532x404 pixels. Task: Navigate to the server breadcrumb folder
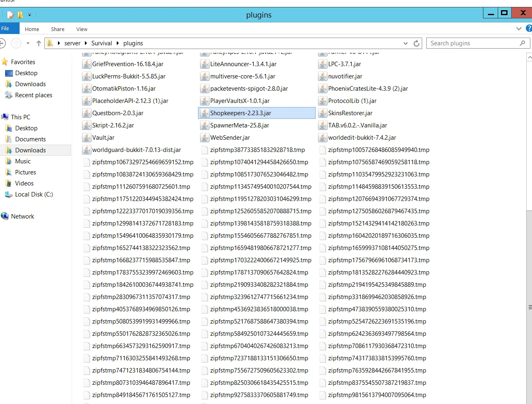click(x=72, y=43)
